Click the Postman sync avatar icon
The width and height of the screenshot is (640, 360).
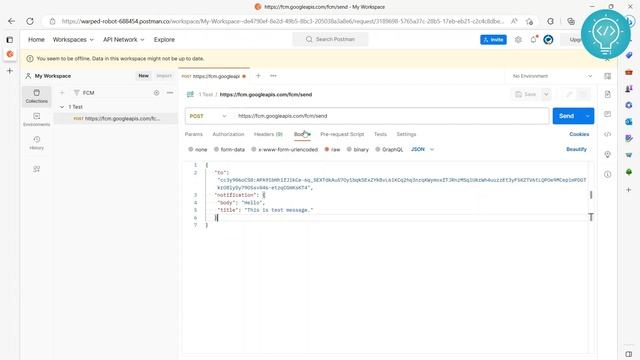pos(548,40)
